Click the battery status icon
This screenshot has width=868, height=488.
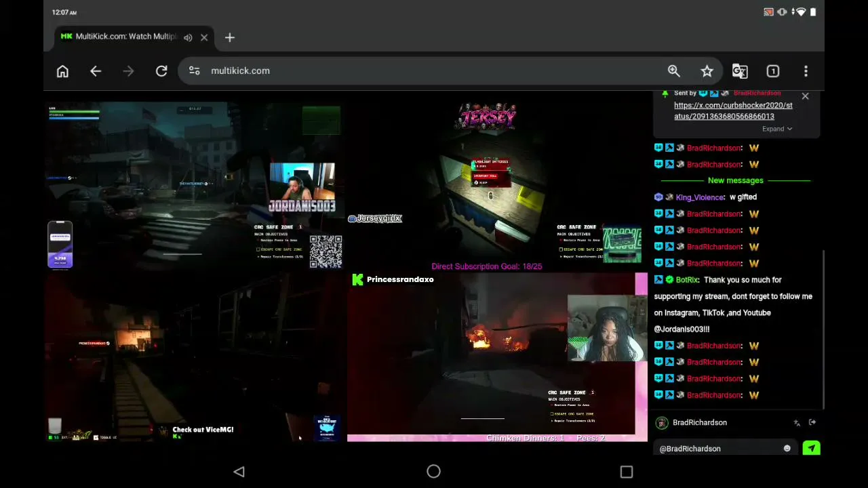(x=812, y=12)
